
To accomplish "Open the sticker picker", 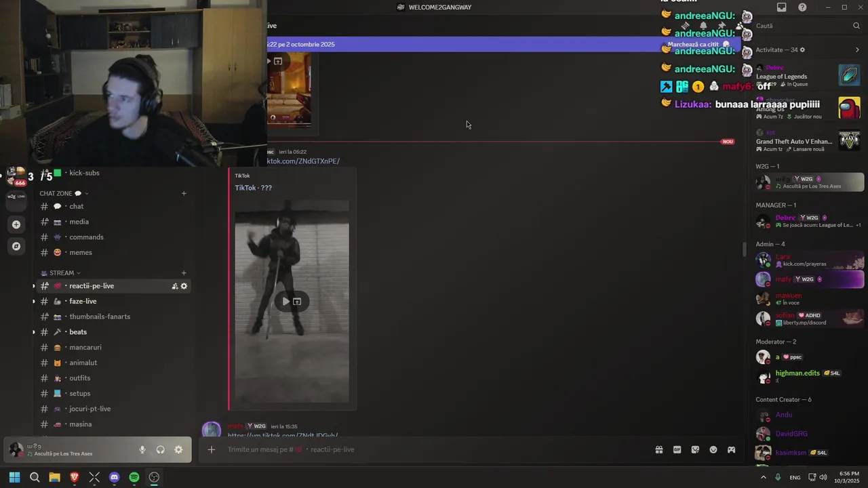I will (x=695, y=449).
